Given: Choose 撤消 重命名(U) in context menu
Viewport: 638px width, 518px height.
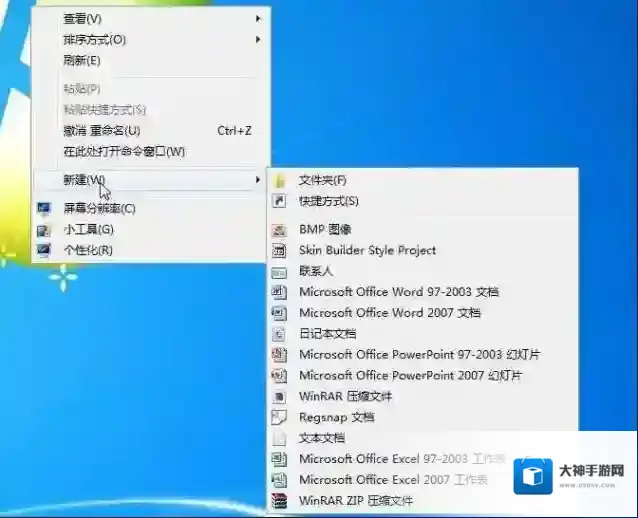Looking at the screenshot, I should tap(151, 131).
